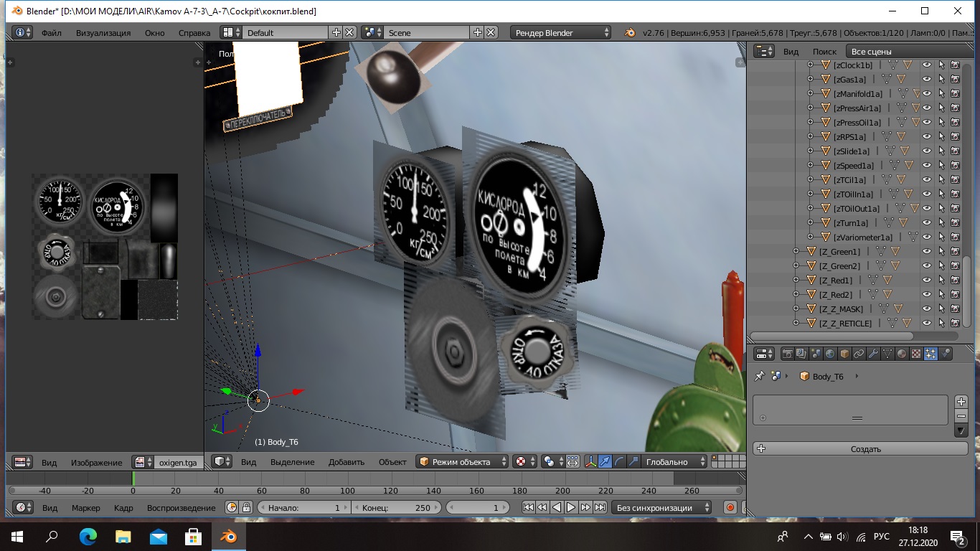980x551 pixels.
Task: Click the outliner horizontal scrollbar
Action: coord(831,335)
